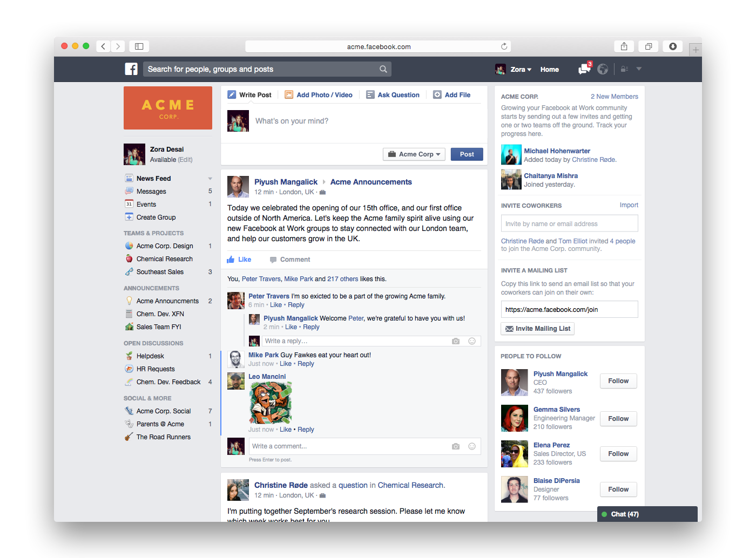Expand the Zora profile menu

point(521,70)
